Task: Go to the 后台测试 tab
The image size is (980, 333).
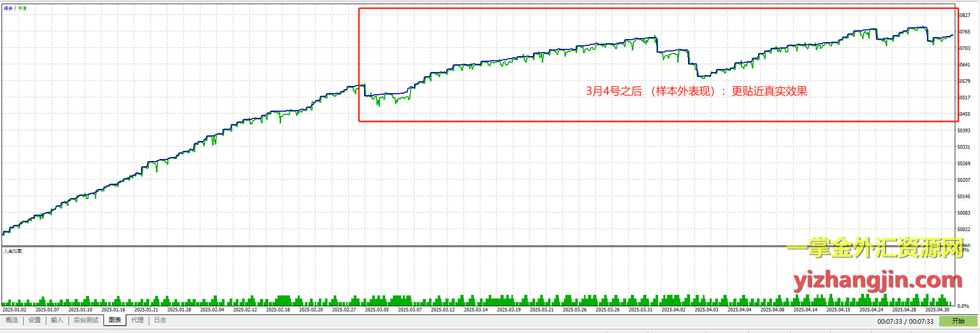Action: [x=85, y=320]
